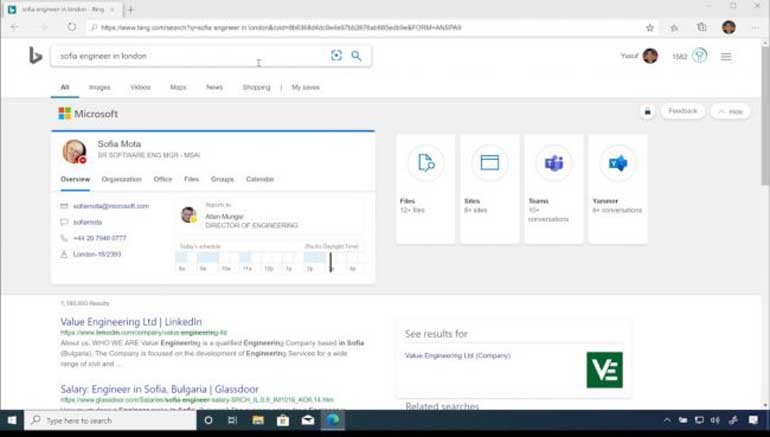Open Windows Start menu
The image size is (770, 437).
tap(12, 420)
